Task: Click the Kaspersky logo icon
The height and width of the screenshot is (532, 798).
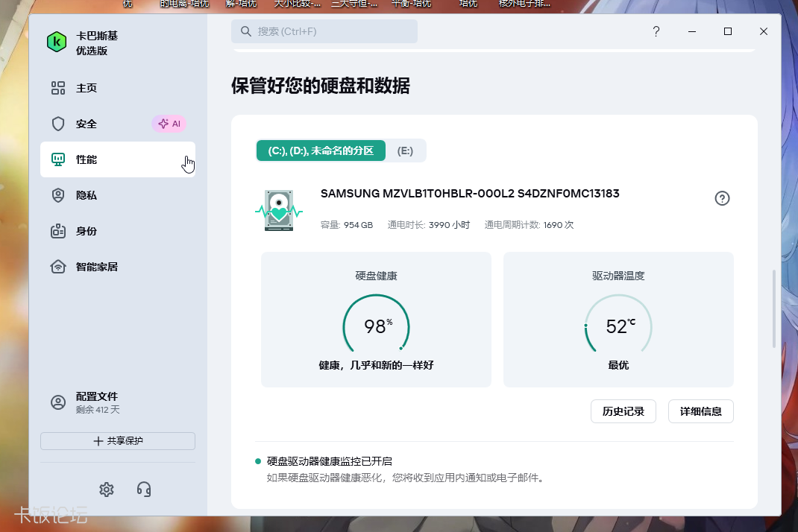Action: click(x=57, y=42)
